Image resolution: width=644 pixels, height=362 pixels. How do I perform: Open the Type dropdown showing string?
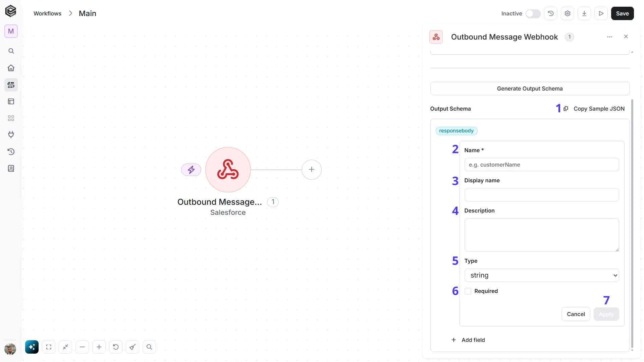pos(541,275)
